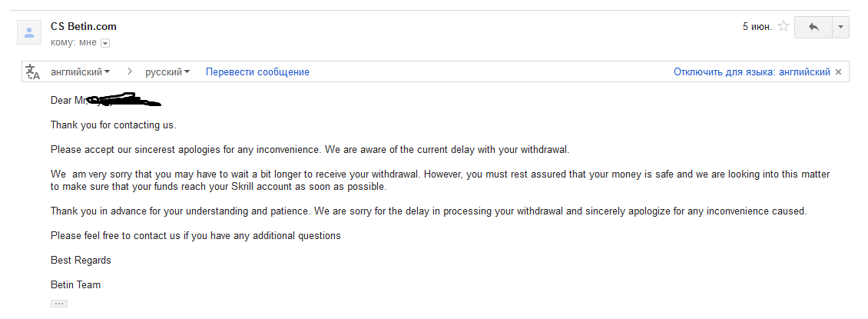Click the sender name CS Betin.com
Screen dimensions: 868x319
pos(84,27)
